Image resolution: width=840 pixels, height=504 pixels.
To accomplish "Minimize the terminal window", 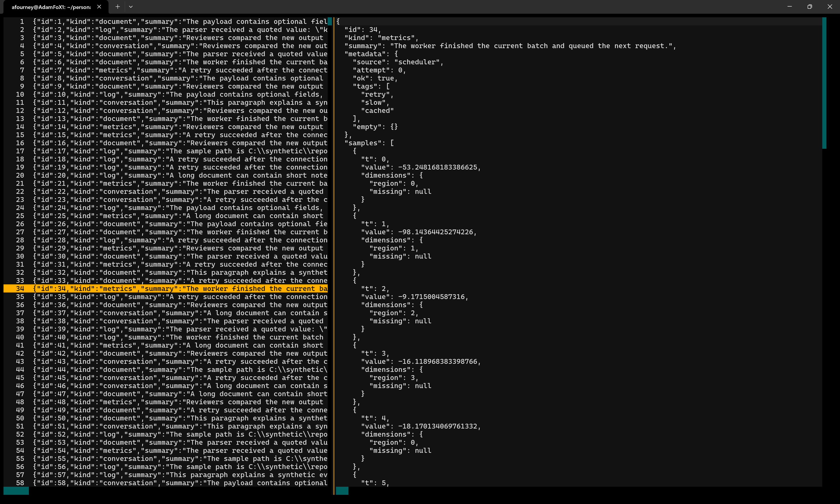I will tap(789, 6).
